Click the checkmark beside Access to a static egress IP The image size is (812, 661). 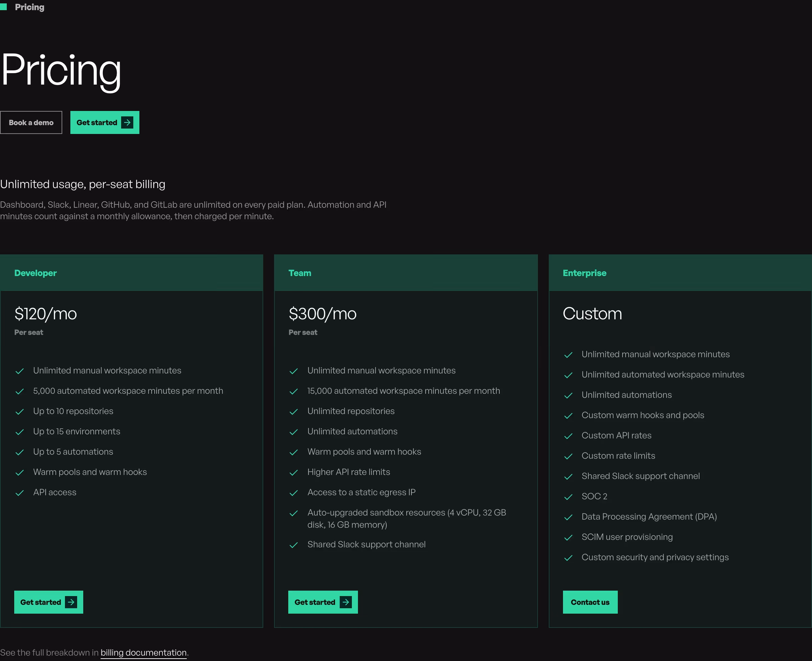[x=294, y=493]
